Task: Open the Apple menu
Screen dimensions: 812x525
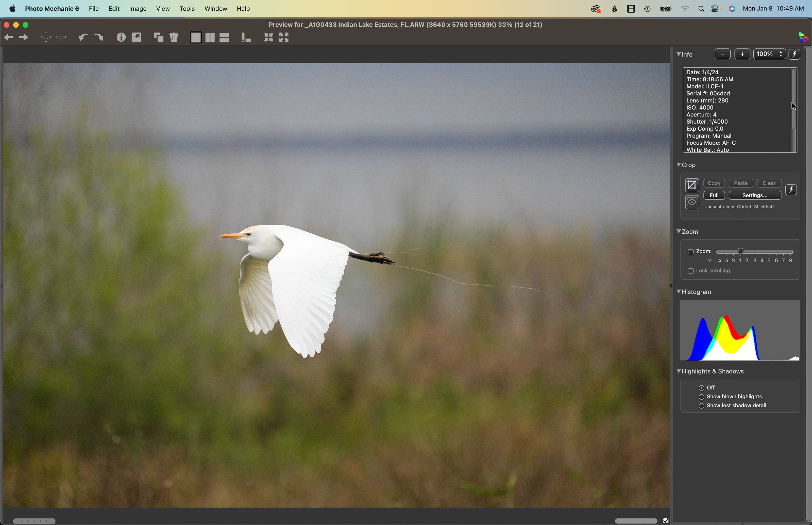Action: click(x=13, y=9)
